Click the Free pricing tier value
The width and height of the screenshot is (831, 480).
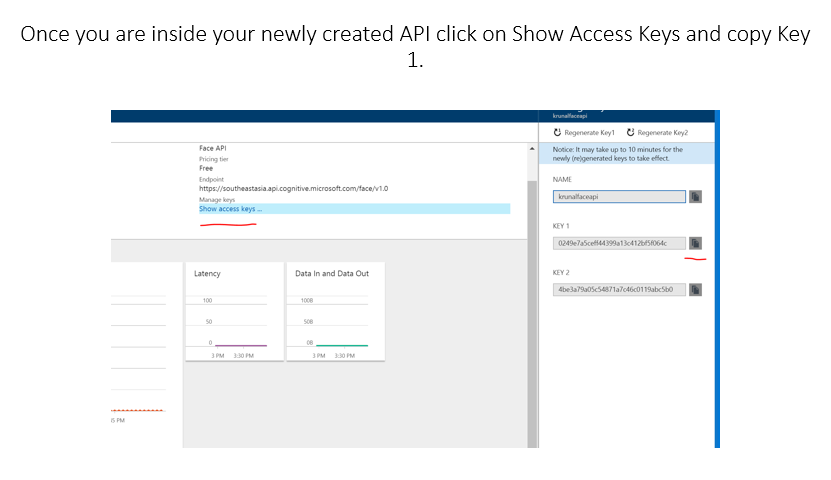tap(206, 168)
